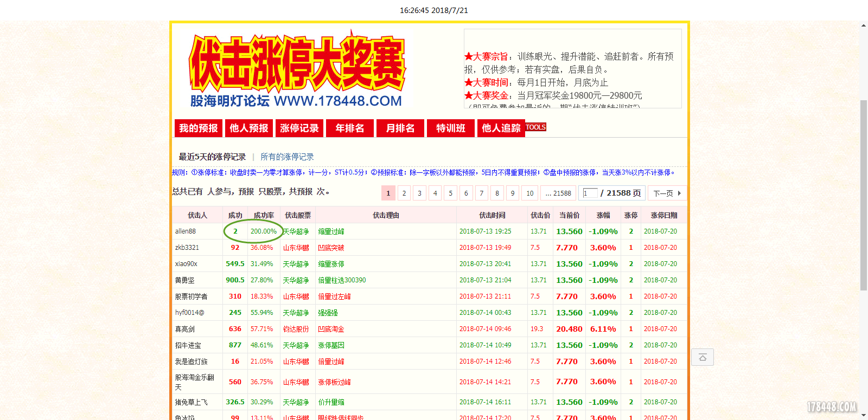This screenshot has width=868, height=420.
Task: Go to pagination page 7
Action: click(x=481, y=193)
